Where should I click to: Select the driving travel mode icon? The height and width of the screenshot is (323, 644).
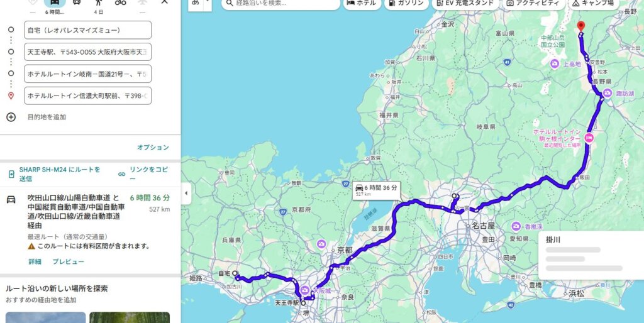[x=55, y=2]
